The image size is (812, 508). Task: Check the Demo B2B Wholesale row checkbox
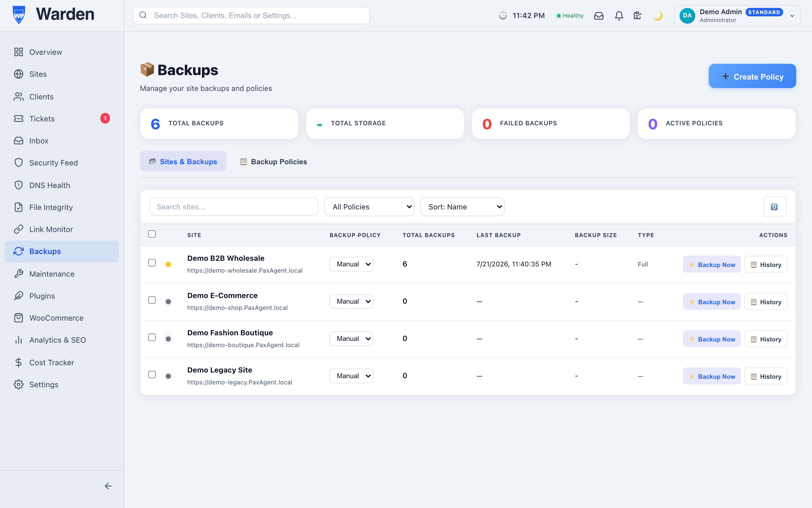point(152,263)
